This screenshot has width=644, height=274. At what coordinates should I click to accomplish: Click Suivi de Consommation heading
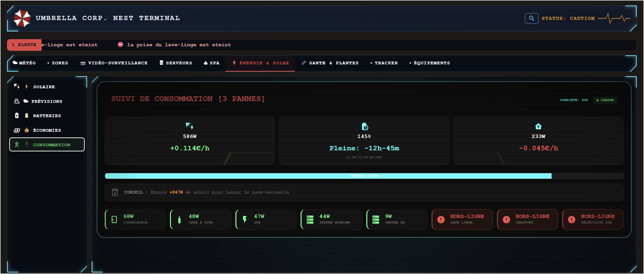pyautogui.click(x=188, y=99)
